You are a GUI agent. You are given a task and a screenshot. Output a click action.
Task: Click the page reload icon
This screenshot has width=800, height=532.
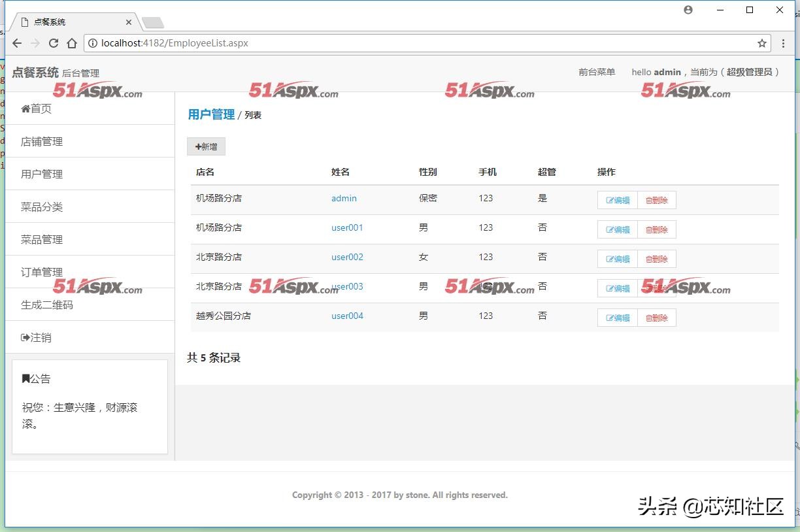click(54, 43)
